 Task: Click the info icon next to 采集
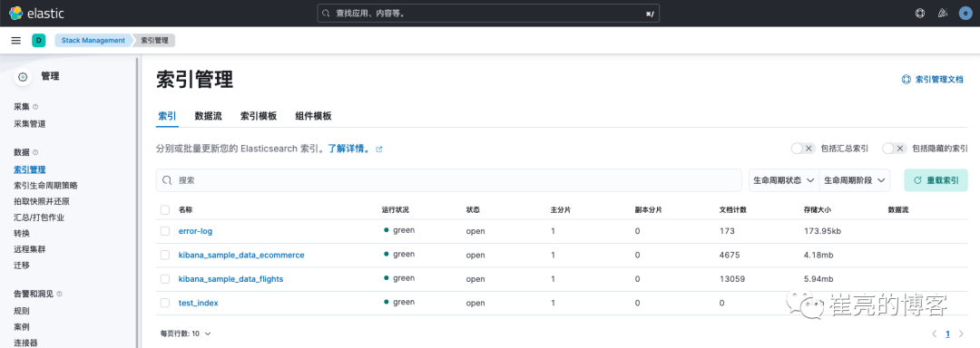pos(35,107)
